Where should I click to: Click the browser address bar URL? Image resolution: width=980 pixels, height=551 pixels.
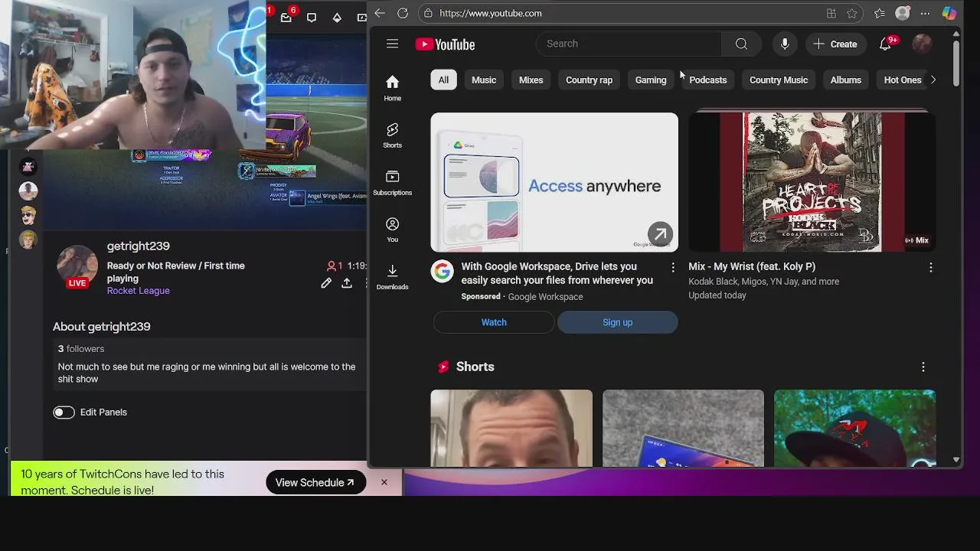pyautogui.click(x=491, y=13)
